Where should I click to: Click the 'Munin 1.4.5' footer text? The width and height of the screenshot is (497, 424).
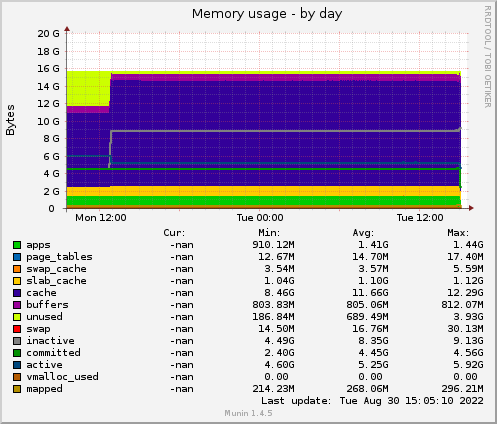coord(248,413)
